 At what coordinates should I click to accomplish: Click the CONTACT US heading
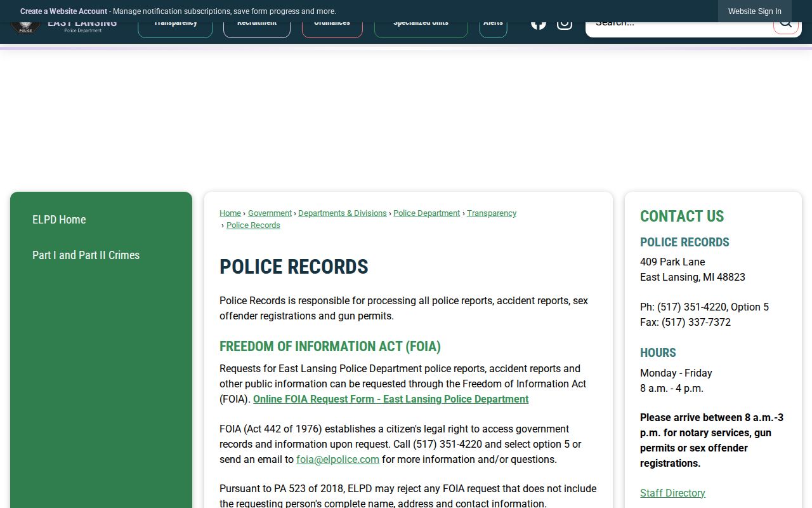682,217
